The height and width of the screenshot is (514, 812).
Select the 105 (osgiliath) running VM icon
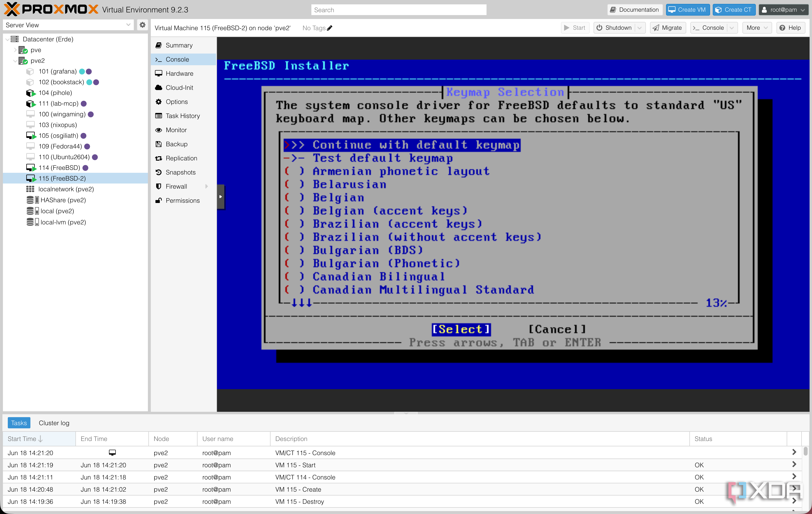pos(31,136)
